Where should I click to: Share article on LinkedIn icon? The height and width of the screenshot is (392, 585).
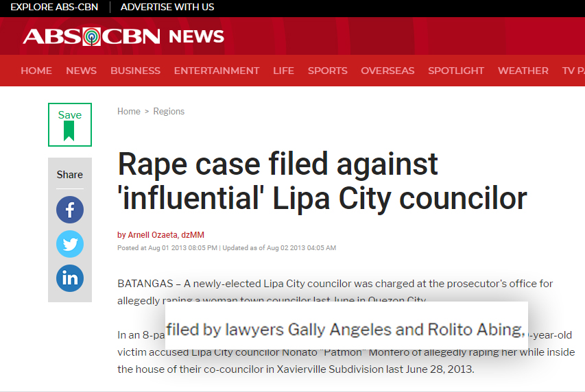(x=70, y=278)
